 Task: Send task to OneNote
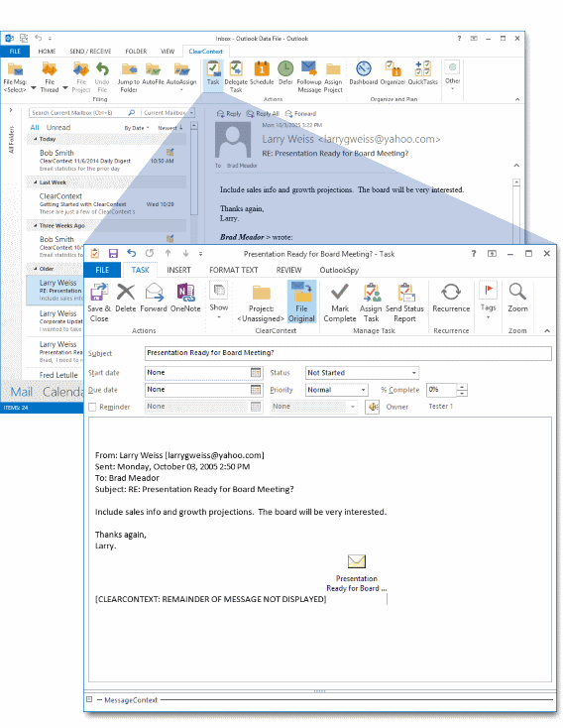(x=185, y=298)
